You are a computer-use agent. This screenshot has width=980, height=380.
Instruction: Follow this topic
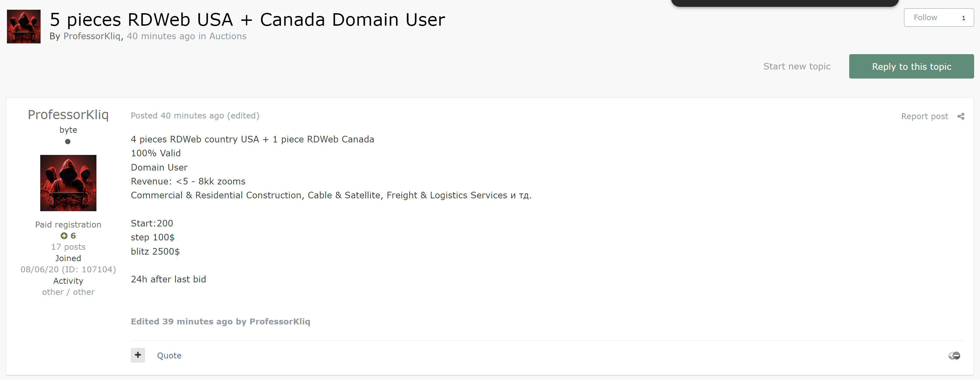click(x=925, y=17)
